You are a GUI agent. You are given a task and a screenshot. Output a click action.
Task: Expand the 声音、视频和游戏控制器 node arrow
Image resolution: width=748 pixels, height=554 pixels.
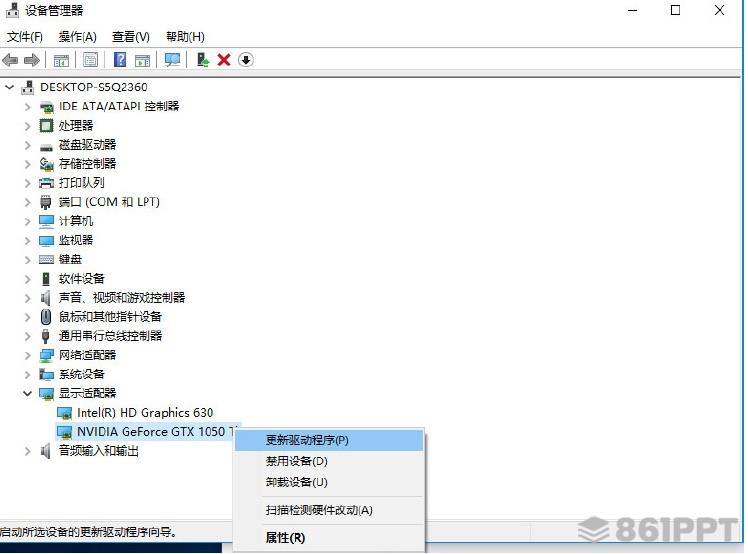click(28, 298)
